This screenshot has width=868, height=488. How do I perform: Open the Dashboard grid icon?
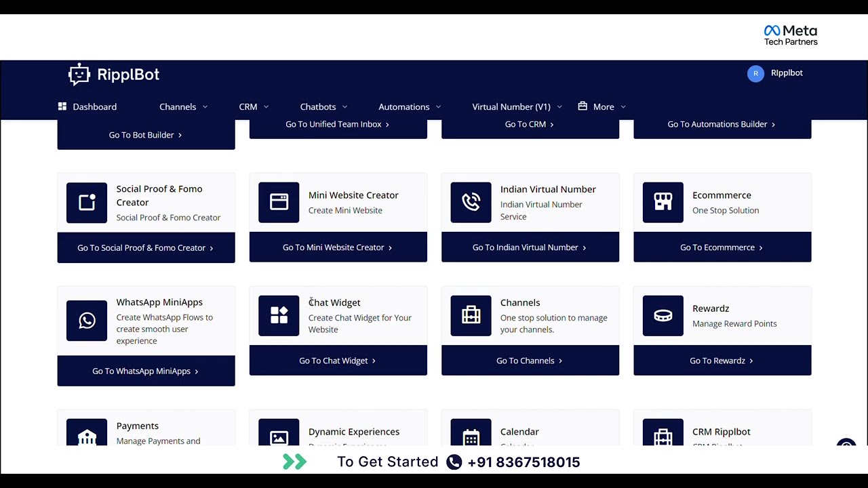62,106
